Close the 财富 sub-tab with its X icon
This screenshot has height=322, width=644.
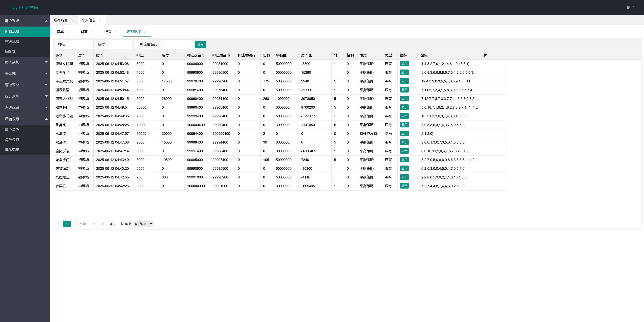click(92, 32)
